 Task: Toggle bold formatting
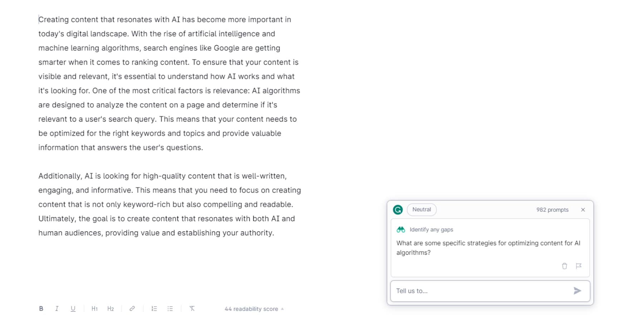(41, 309)
